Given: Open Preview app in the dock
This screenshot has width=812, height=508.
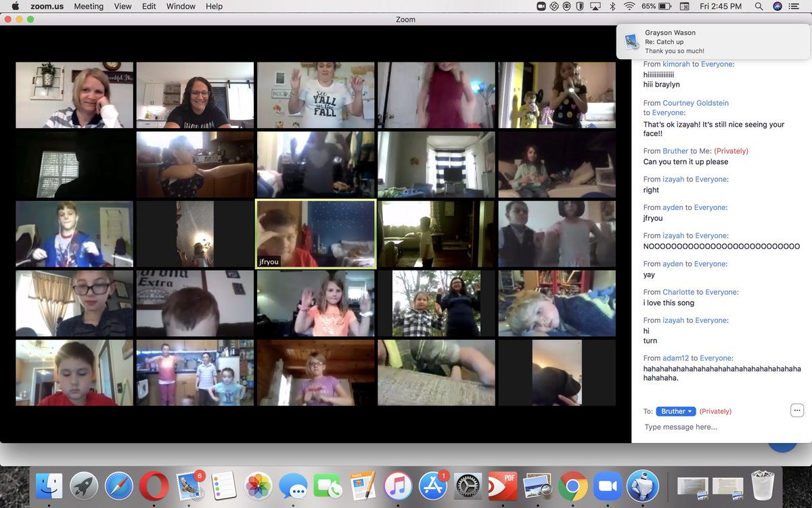Looking at the screenshot, I should tap(538, 486).
